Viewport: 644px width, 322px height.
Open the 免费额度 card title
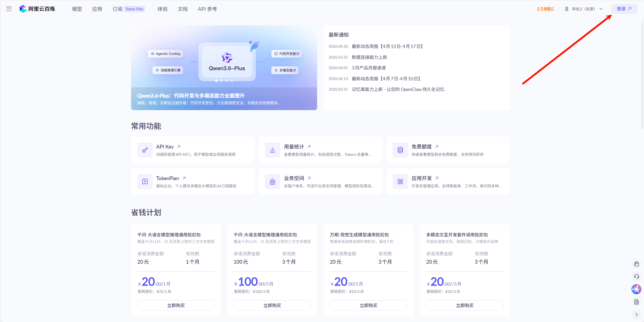click(422, 147)
